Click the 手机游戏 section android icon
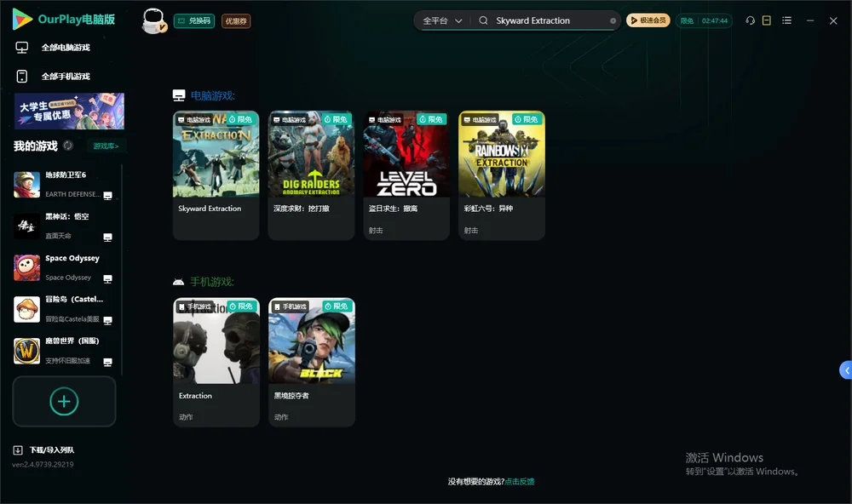Image resolution: width=852 pixels, height=504 pixels. pos(178,282)
